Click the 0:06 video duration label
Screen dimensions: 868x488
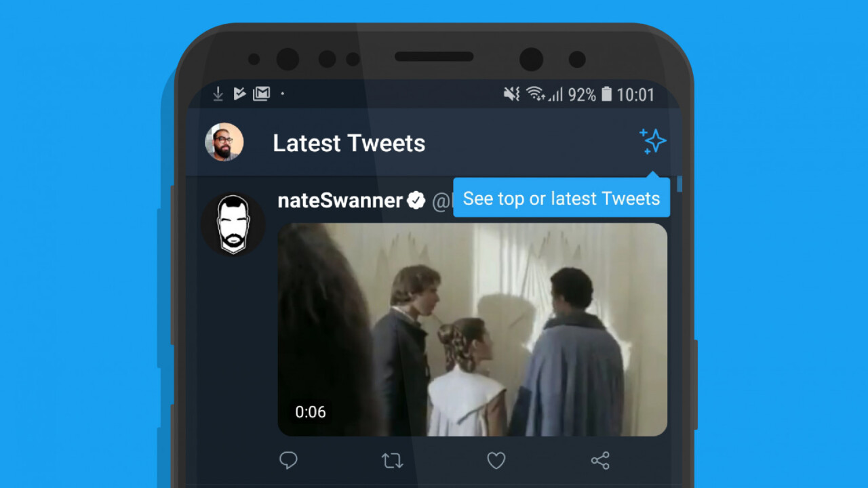click(x=311, y=411)
